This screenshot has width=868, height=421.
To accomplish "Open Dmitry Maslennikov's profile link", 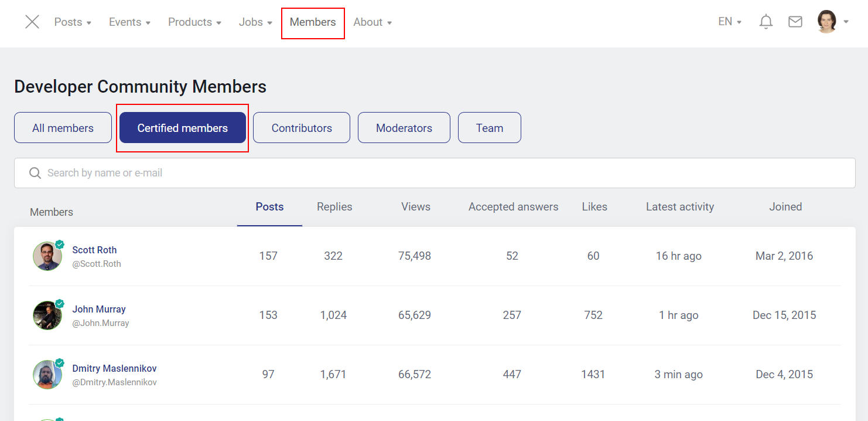I will 114,369.
